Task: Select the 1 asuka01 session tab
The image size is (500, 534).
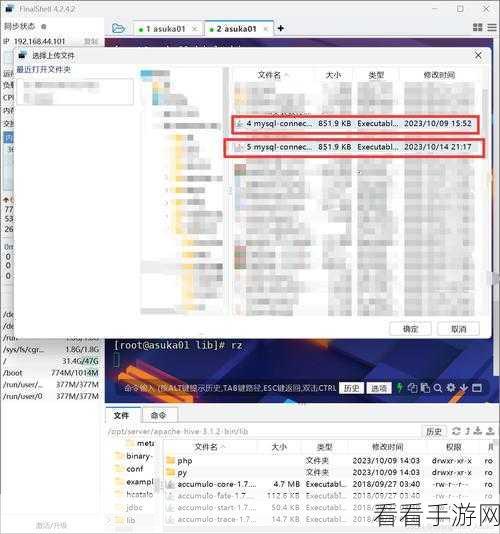Action: (x=165, y=29)
